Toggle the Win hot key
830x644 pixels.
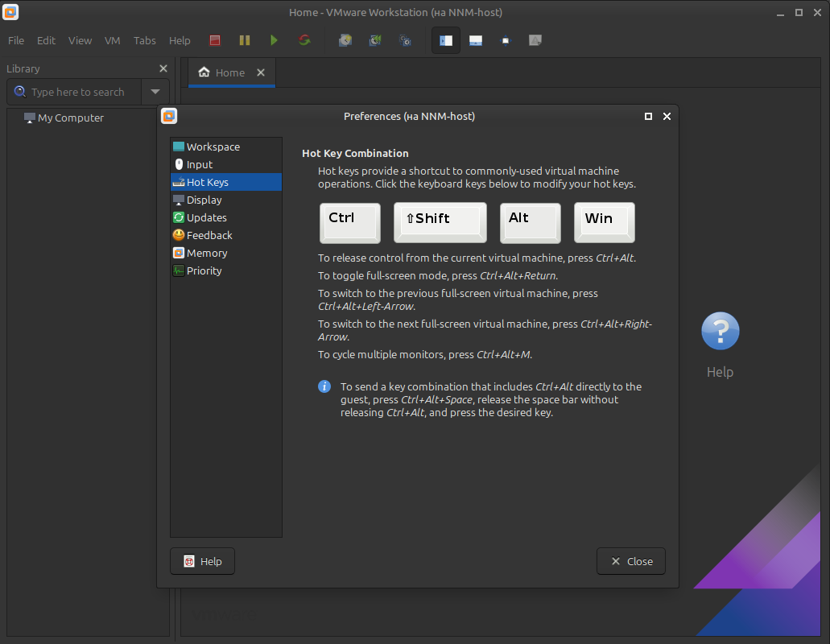point(604,222)
